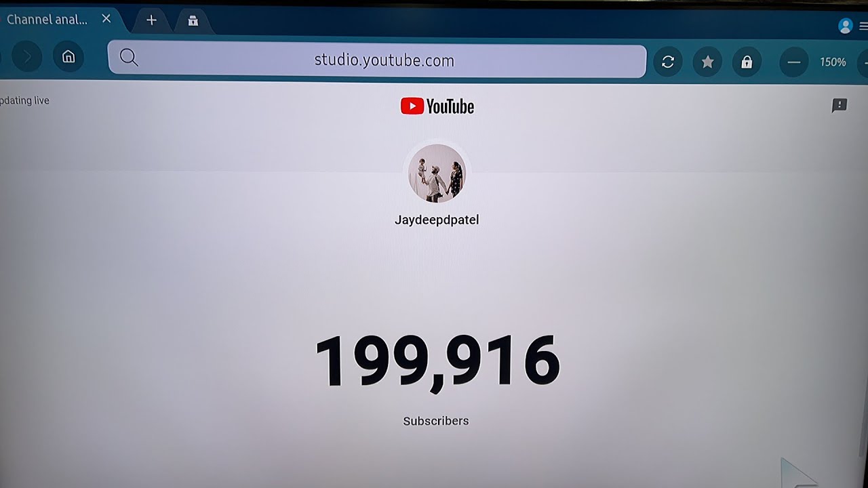Viewport: 868px width, 488px height.
Task: Decrease zoom with the minus button
Action: (x=794, y=62)
